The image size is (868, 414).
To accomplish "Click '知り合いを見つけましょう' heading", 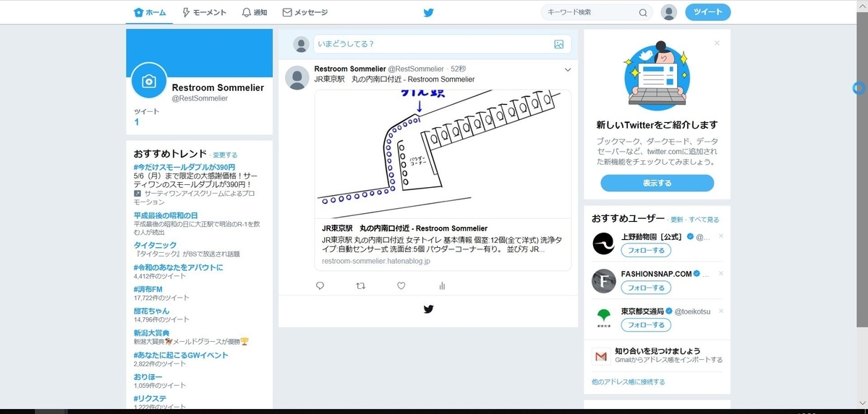I will 658,350.
